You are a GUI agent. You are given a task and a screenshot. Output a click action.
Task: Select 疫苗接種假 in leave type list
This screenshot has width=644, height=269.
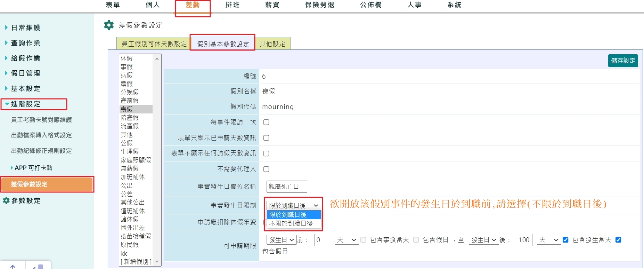coord(136,236)
